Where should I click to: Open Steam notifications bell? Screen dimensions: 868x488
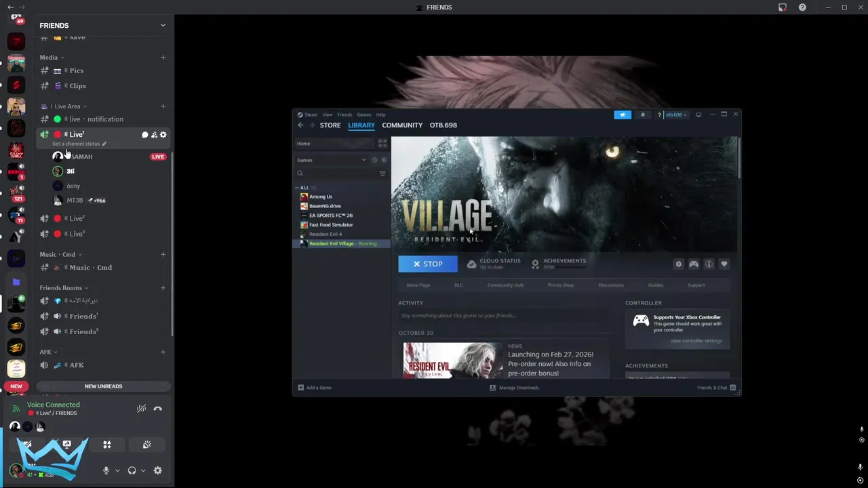643,115
